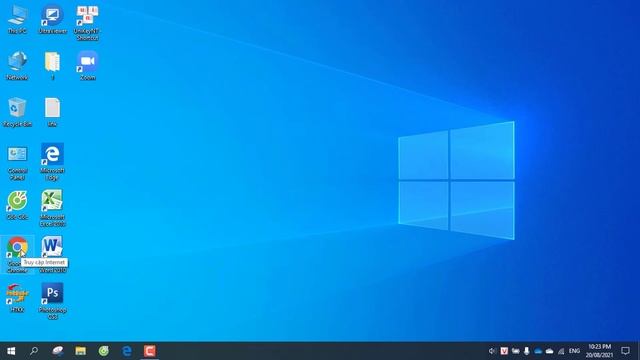Select the Microsoft Excel 2010 shortcut

[52, 208]
